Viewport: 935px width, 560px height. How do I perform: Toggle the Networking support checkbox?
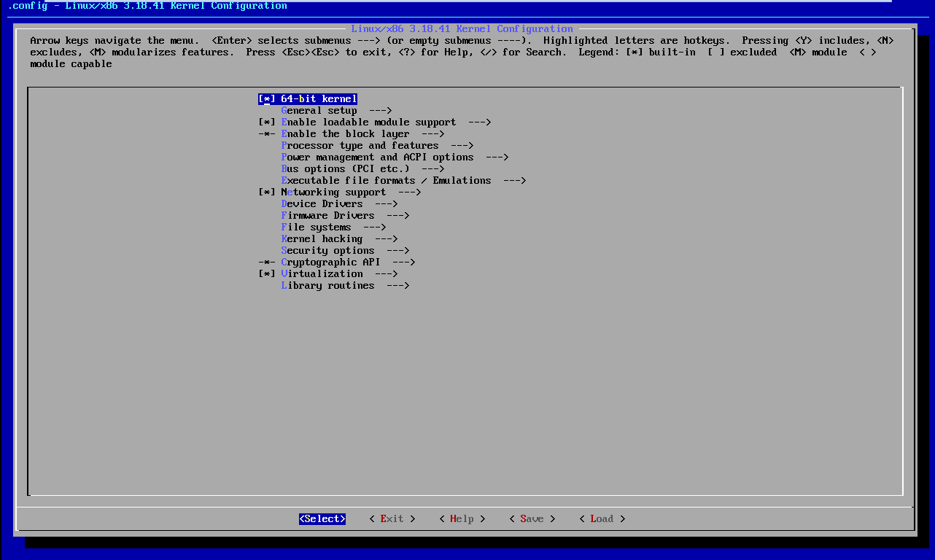click(x=267, y=192)
